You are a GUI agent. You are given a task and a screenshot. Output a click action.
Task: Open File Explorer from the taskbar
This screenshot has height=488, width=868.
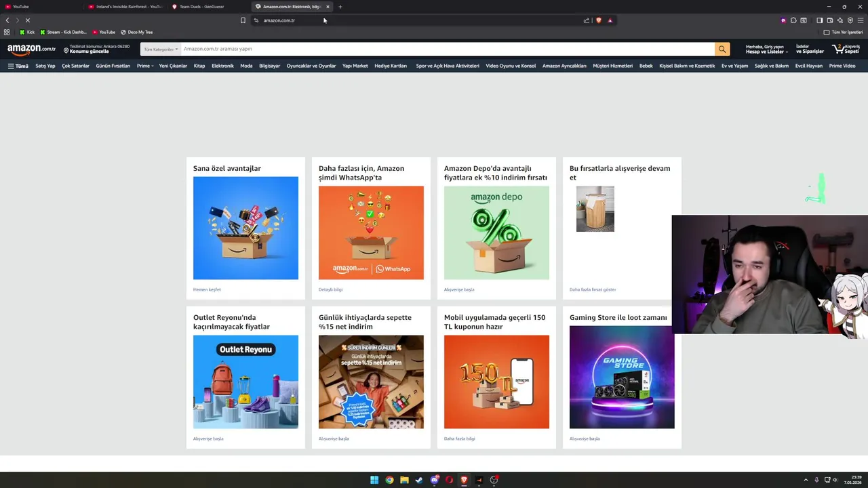tap(404, 480)
